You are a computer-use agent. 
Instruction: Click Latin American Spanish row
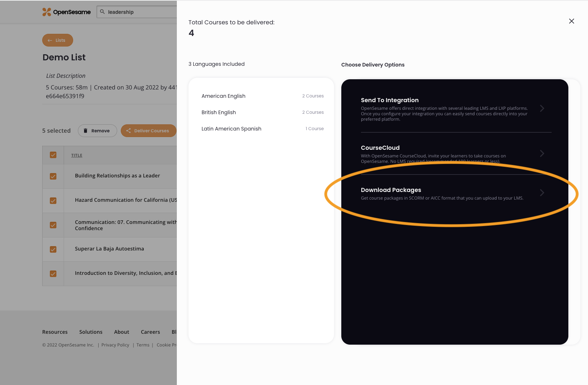(262, 129)
